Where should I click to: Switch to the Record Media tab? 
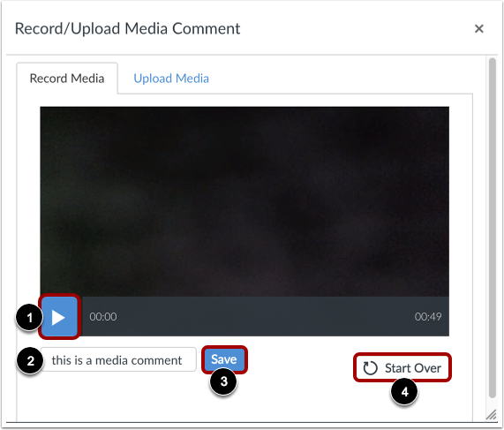tap(67, 79)
